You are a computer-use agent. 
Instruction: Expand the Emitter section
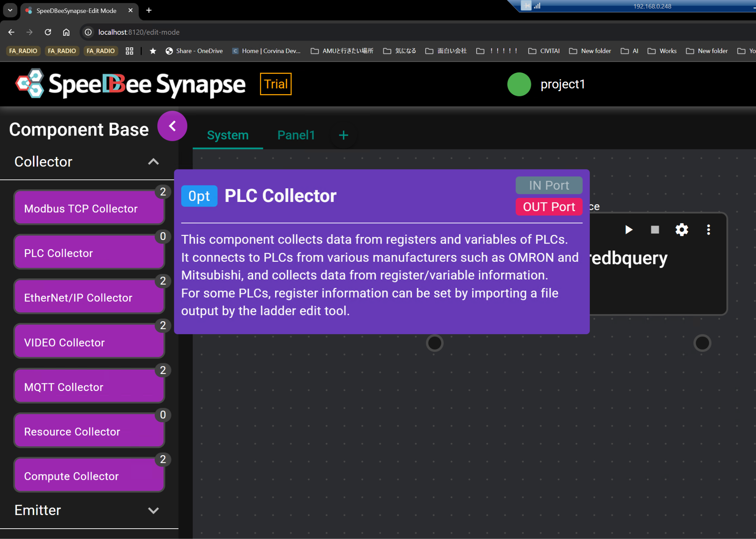[153, 510]
